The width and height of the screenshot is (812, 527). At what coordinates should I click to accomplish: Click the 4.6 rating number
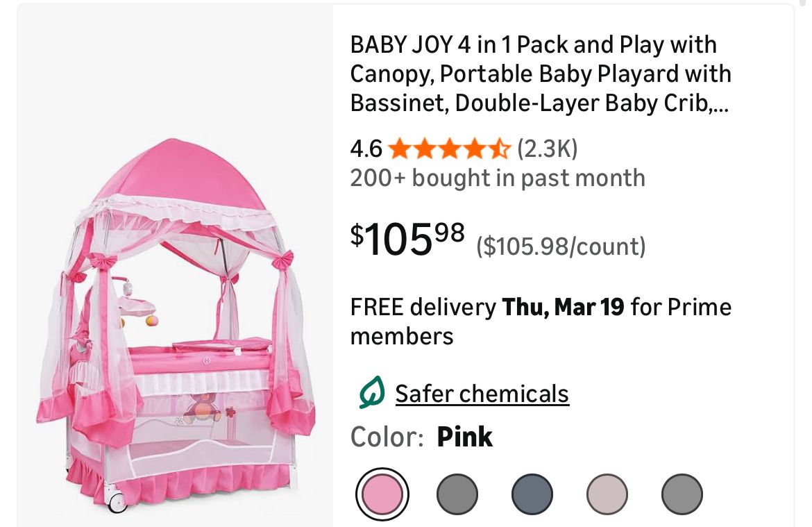pos(366,149)
